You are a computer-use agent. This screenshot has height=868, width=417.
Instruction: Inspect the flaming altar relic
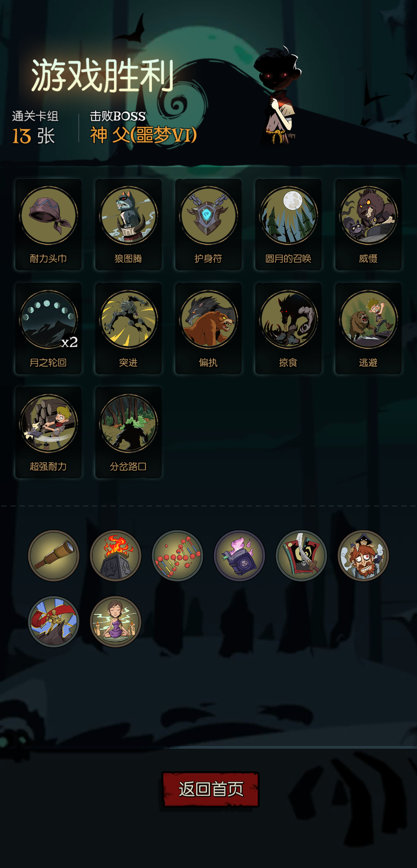(115, 556)
